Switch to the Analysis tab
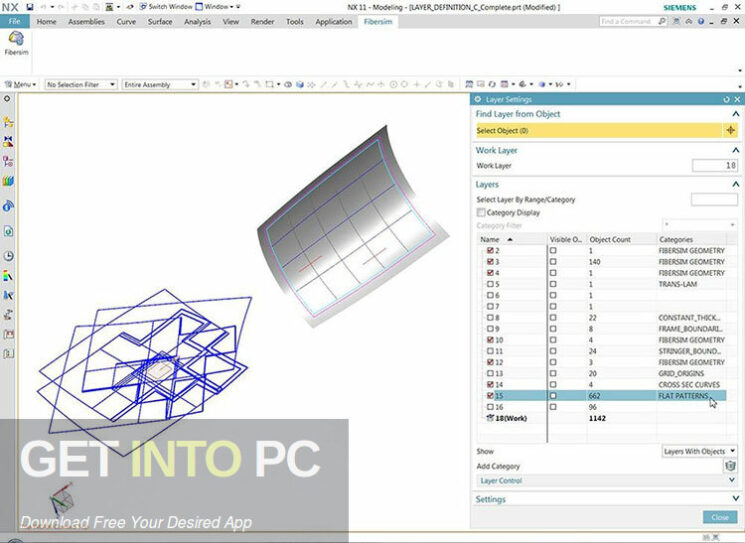This screenshot has width=745, height=543. (197, 21)
